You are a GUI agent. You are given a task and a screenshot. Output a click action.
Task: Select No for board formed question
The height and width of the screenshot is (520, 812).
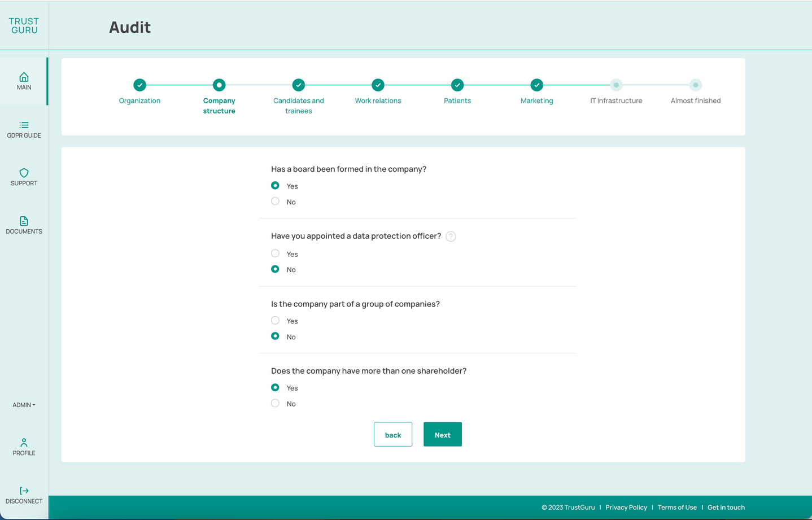tap(275, 202)
